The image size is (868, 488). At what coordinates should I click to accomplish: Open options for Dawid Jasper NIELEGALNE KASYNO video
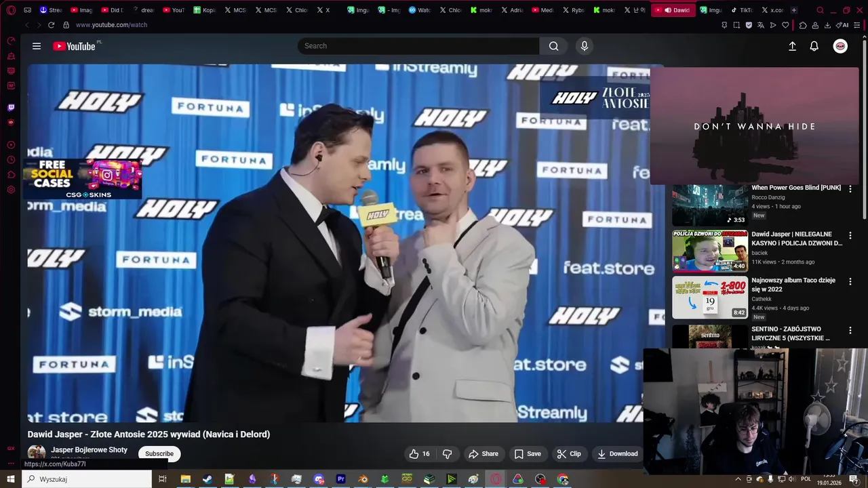[850, 235]
